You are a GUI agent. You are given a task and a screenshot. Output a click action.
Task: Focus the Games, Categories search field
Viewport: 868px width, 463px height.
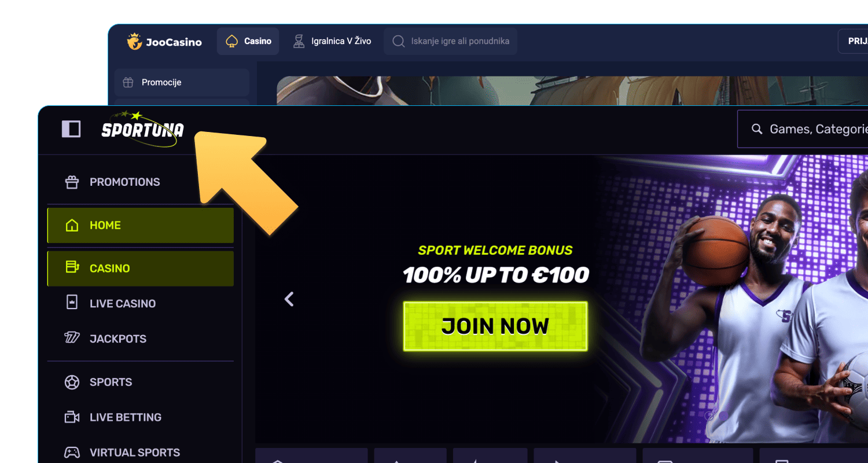803,129
